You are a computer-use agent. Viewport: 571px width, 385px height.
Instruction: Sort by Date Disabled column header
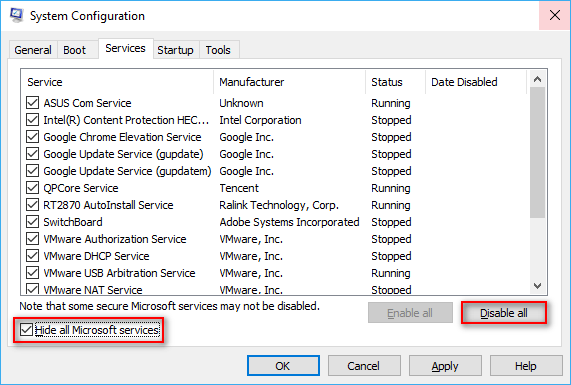tap(476, 82)
